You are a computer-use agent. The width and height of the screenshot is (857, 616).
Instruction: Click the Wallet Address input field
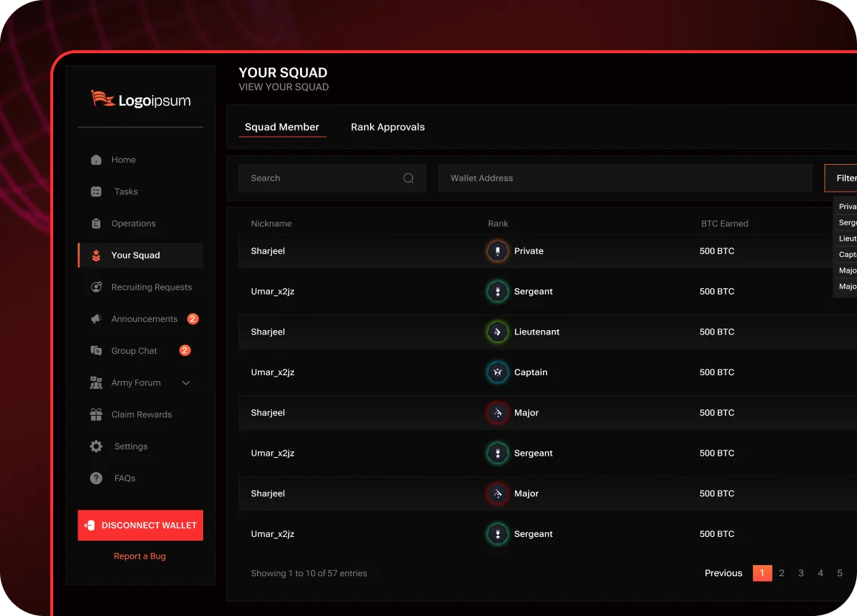[624, 178]
